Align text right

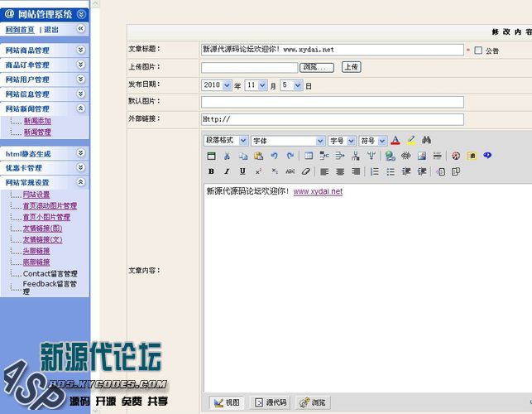pyautogui.click(x=356, y=171)
